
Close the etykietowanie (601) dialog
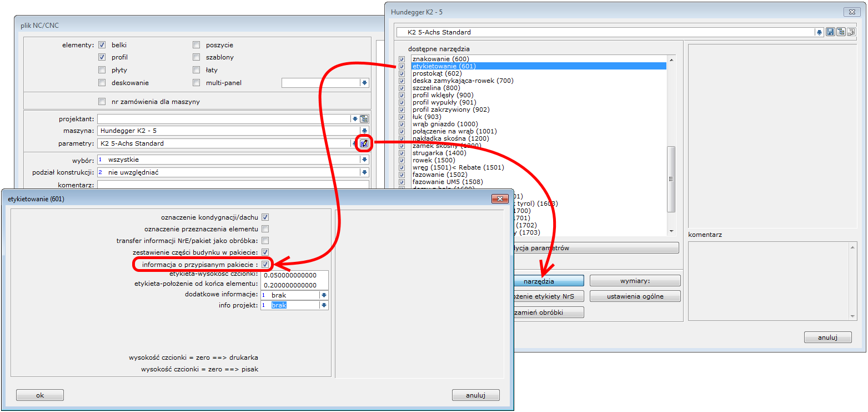500,198
